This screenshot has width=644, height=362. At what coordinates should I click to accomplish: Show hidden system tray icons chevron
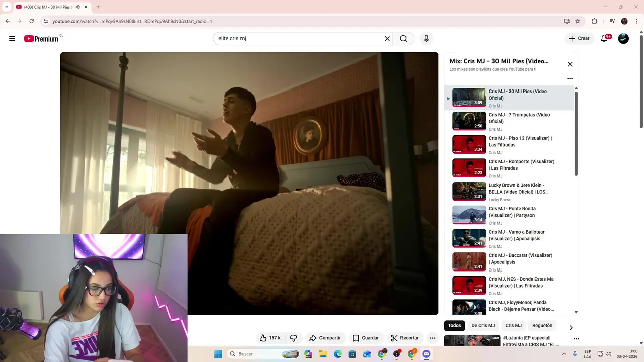563,354
